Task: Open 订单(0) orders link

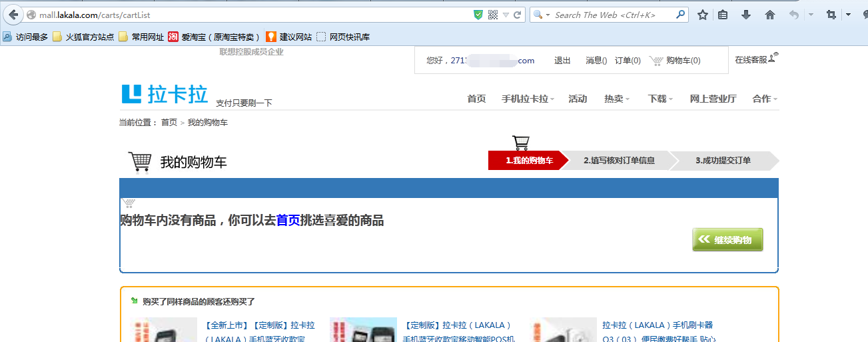Action: (x=628, y=61)
